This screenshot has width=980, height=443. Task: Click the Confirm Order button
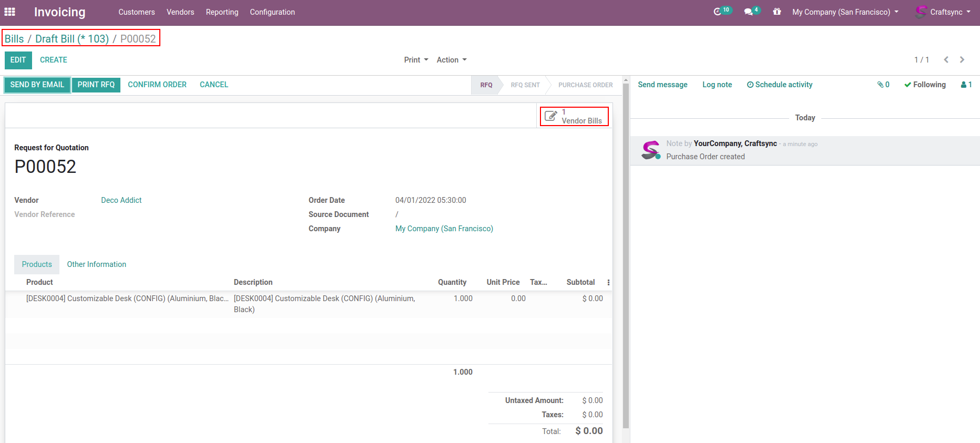tap(157, 85)
